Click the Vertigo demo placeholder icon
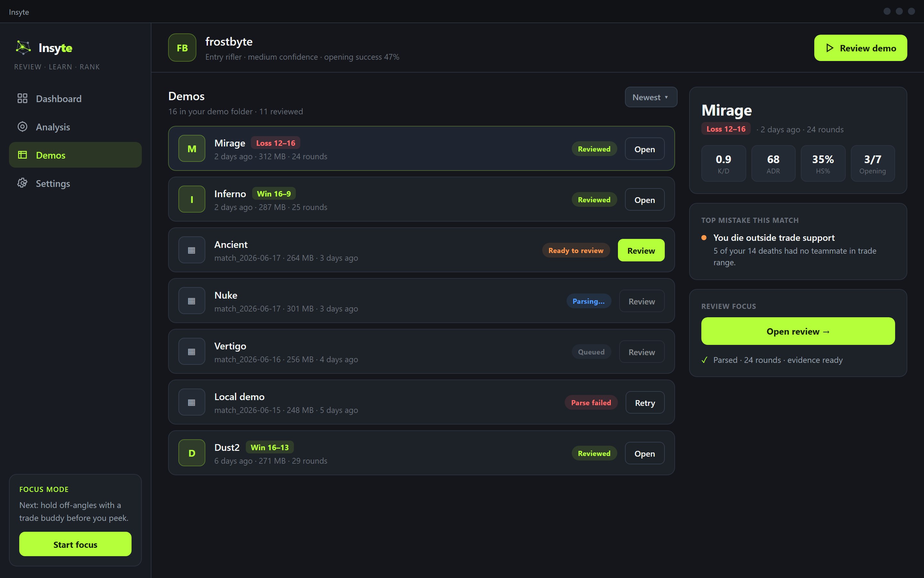This screenshot has width=924, height=578. (x=192, y=351)
